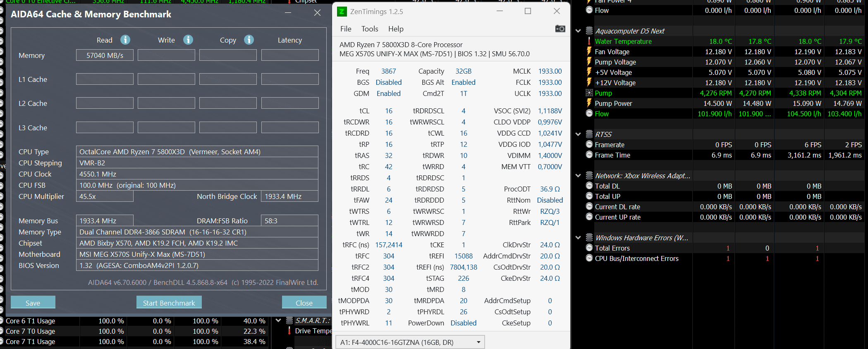This screenshot has height=349, width=868.
Task: Click the MCLK value 1933.00
Action: 550,71
